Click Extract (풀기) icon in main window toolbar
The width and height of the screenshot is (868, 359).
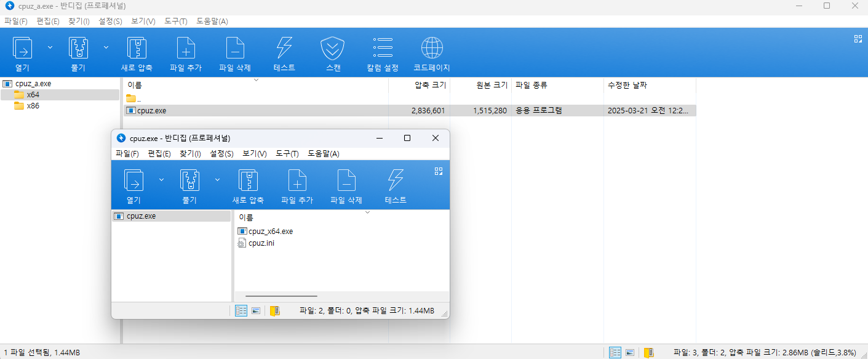pyautogui.click(x=78, y=48)
